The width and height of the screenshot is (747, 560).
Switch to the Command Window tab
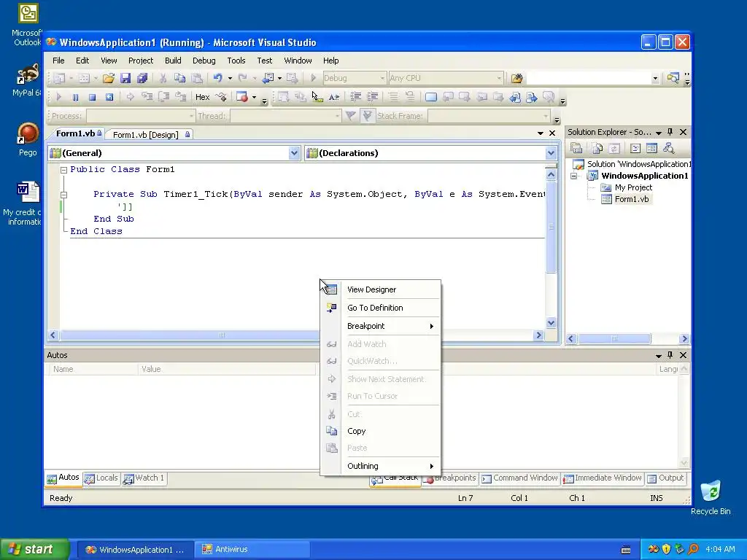519,478
